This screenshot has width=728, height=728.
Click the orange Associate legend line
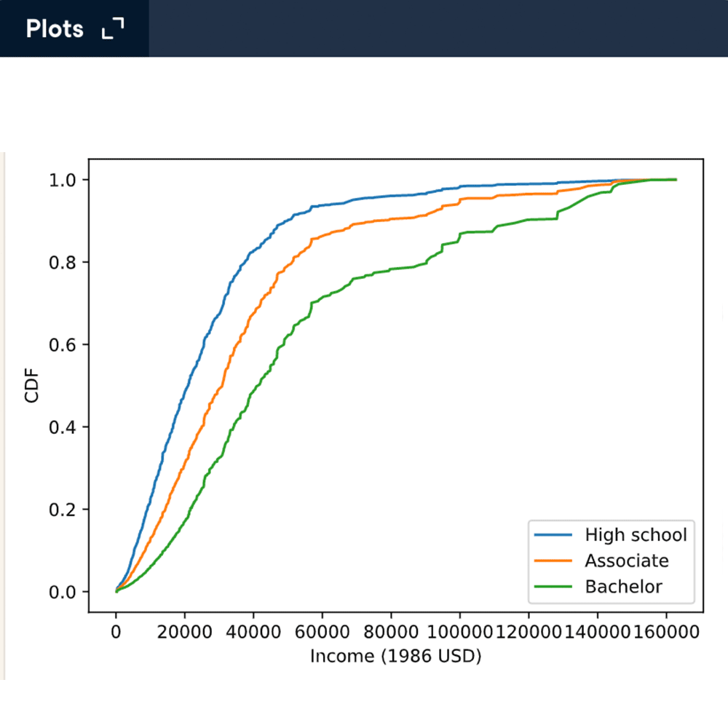click(x=555, y=561)
